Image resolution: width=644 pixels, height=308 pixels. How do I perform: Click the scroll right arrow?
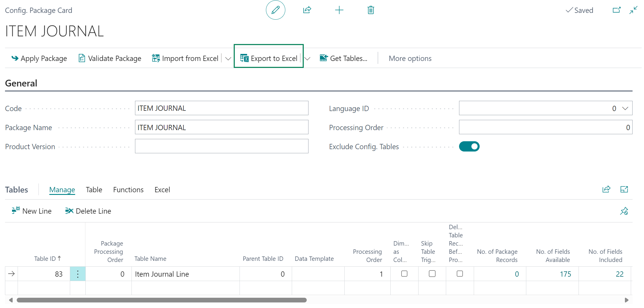626,300
